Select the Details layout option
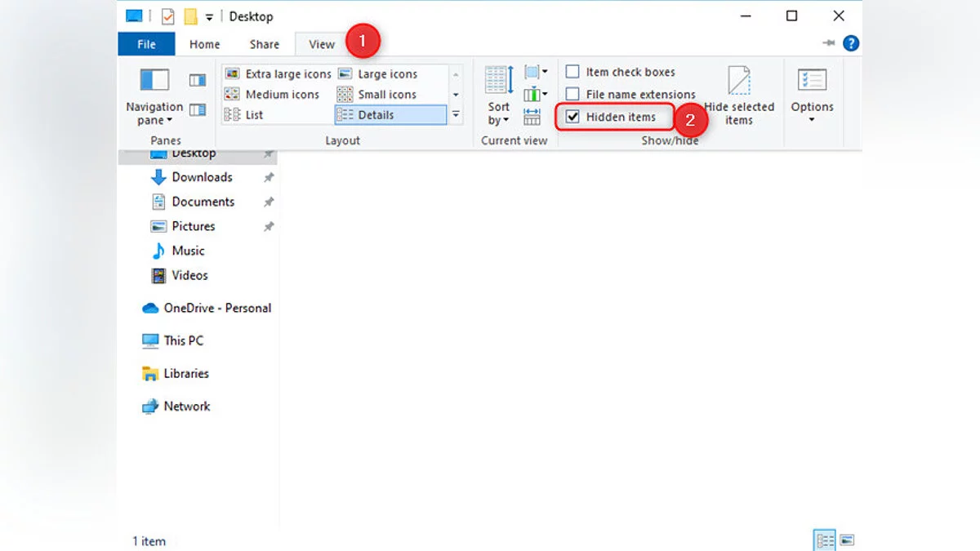Image resolution: width=980 pixels, height=551 pixels. coord(390,115)
